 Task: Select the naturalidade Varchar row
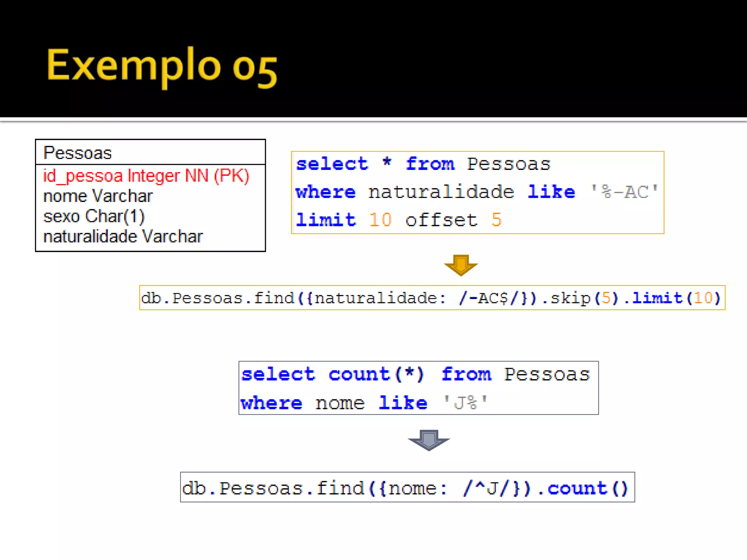[123, 237]
